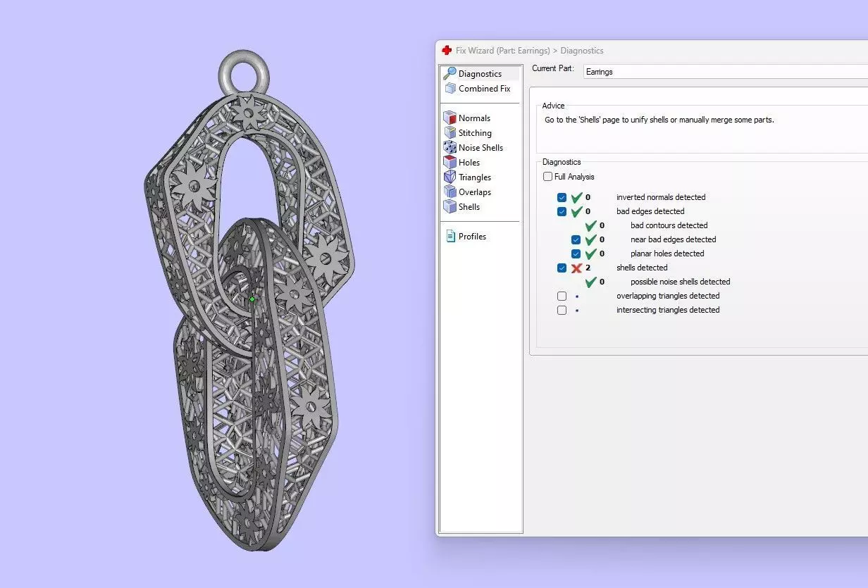Image resolution: width=868 pixels, height=588 pixels.
Task: Go to the Holes page
Action: coord(469,163)
